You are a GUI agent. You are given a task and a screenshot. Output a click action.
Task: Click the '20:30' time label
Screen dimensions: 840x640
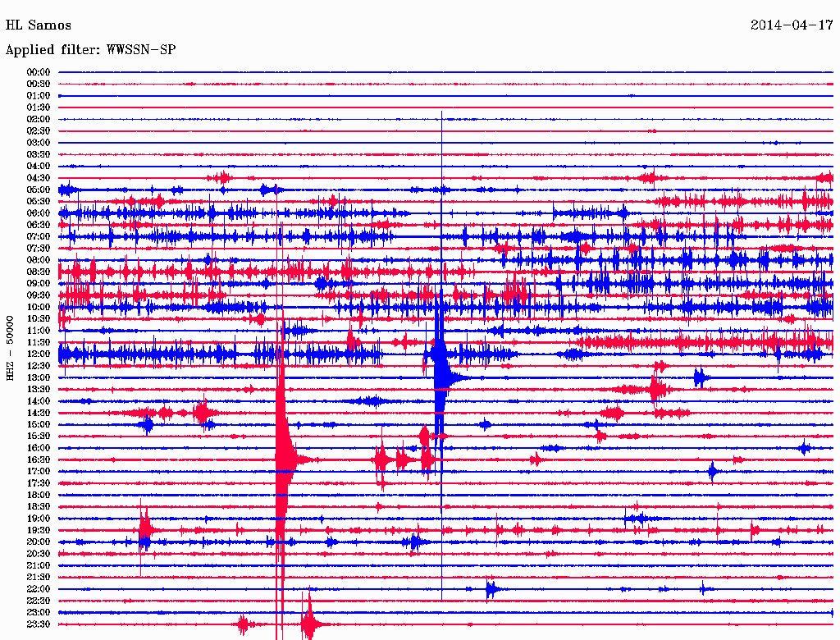pos(39,554)
